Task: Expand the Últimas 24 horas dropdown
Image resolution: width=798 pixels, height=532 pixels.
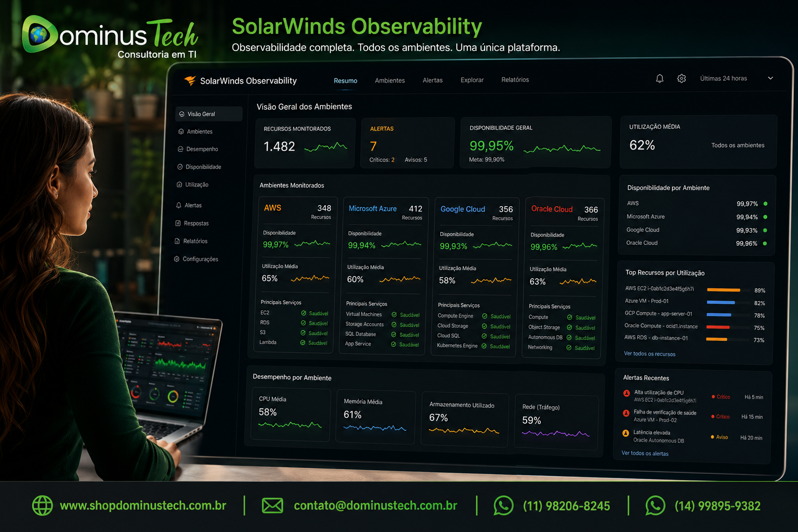Action: click(736, 78)
